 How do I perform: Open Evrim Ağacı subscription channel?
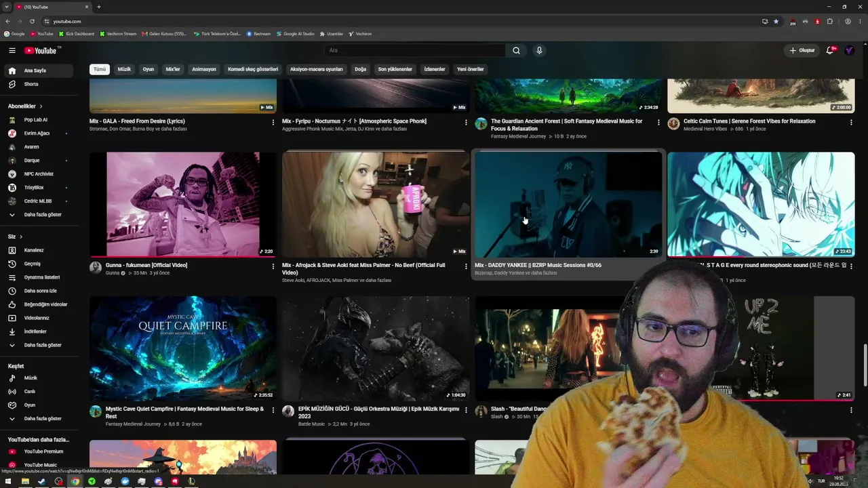(37, 134)
